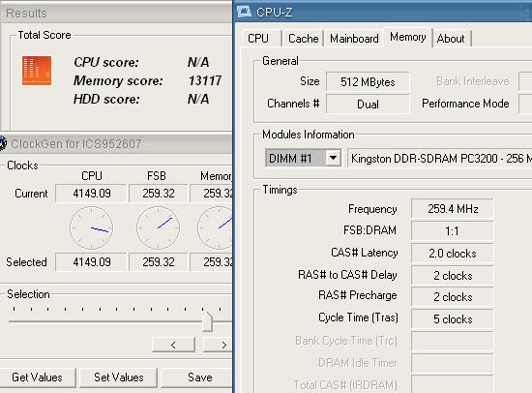Screen dimensions: 532x393
Task: Click the CPU-Z title bar icon
Action: (x=245, y=12)
